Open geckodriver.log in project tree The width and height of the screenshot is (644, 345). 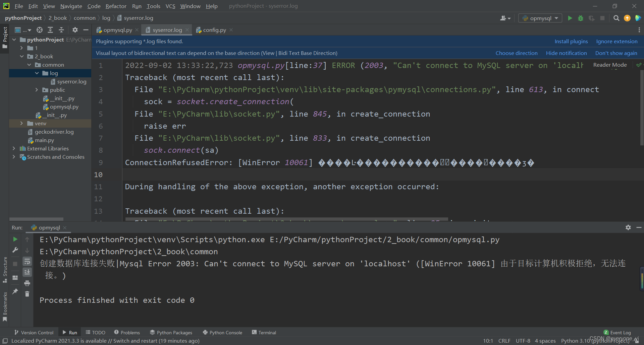click(54, 132)
